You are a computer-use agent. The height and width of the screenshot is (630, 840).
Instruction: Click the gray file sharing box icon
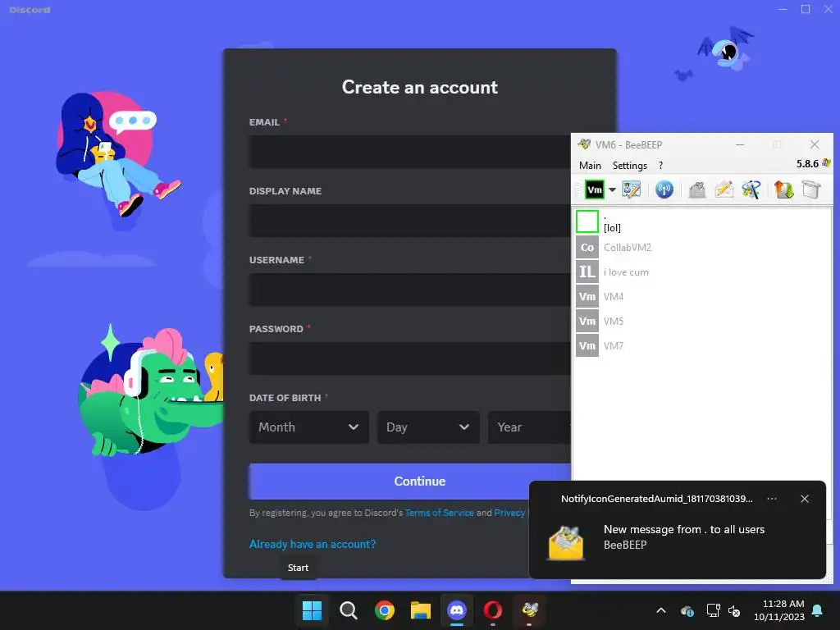point(811,189)
